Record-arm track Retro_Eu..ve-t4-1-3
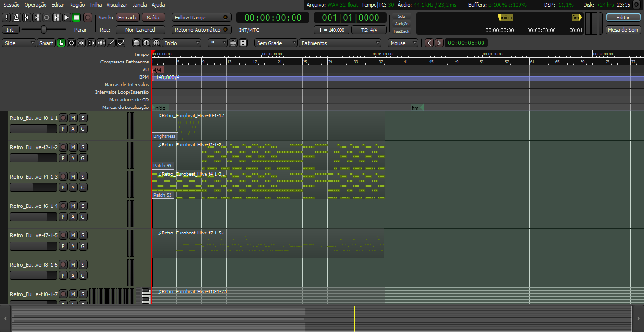 coord(63,176)
